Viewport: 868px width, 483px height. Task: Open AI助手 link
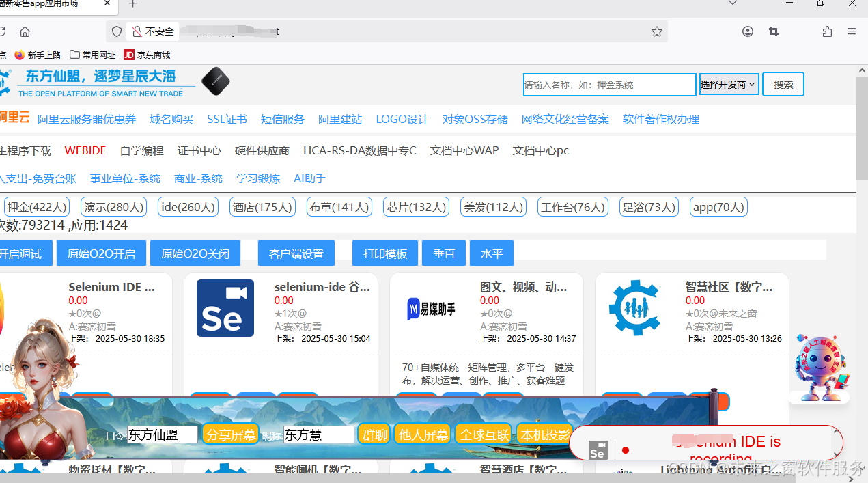click(310, 178)
